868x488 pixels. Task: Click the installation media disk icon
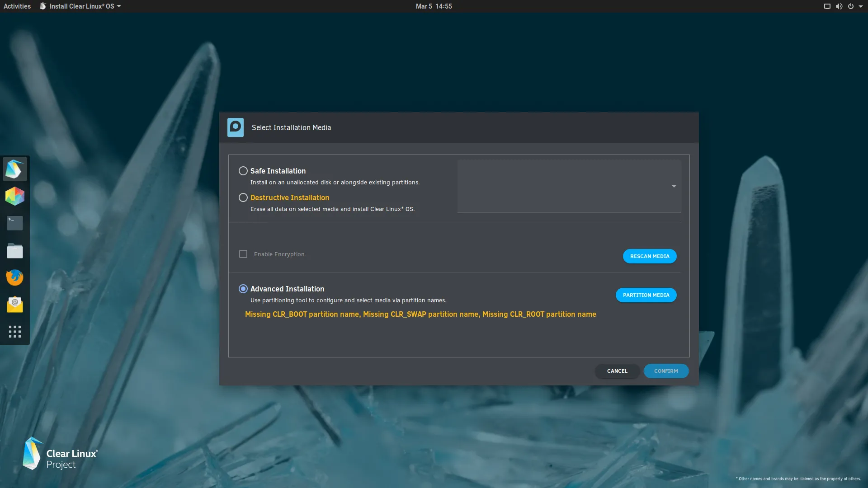235,127
